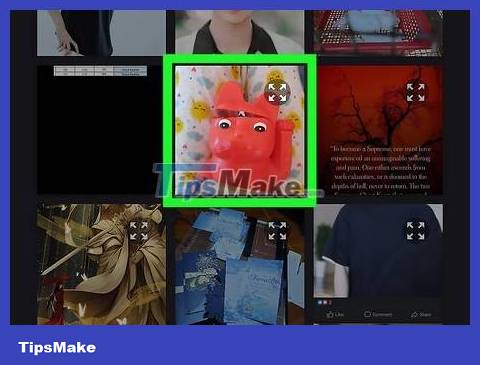Expand the red cat toy photo
This screenshot has width=480, height=365.
(277, 92)
